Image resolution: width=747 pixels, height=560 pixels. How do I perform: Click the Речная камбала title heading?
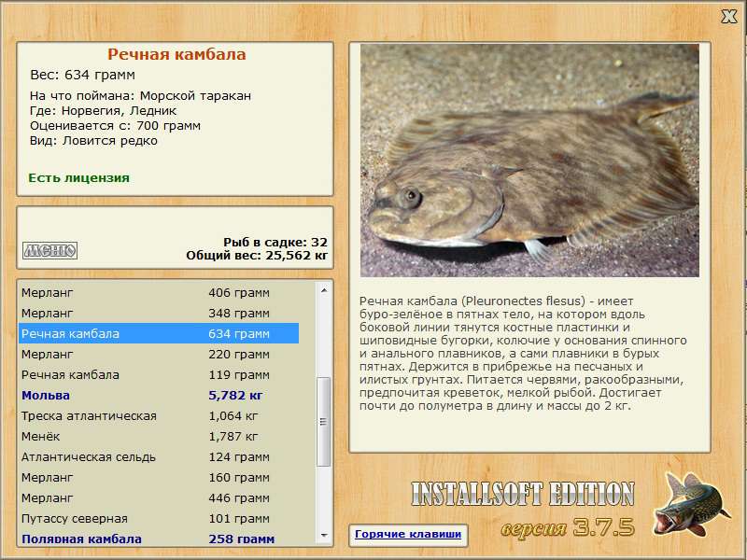[176, 54]
